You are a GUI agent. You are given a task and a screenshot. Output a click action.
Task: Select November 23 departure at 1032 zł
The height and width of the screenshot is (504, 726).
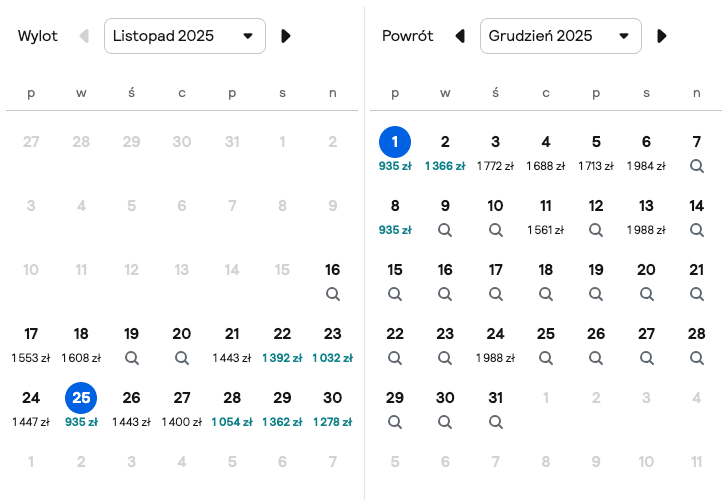pyautogui.click(x=332, y=345)
